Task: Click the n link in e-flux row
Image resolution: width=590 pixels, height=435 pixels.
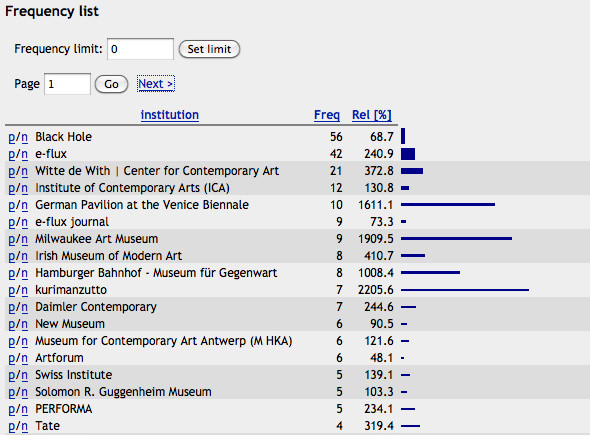Action: click(x=24, y=154)
